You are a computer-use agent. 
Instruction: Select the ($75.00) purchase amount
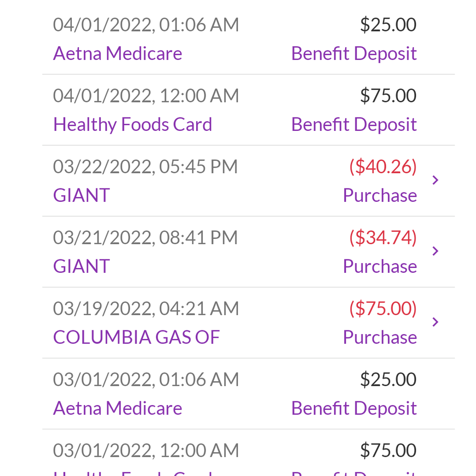pyautogui.click(x=383, y=308)
